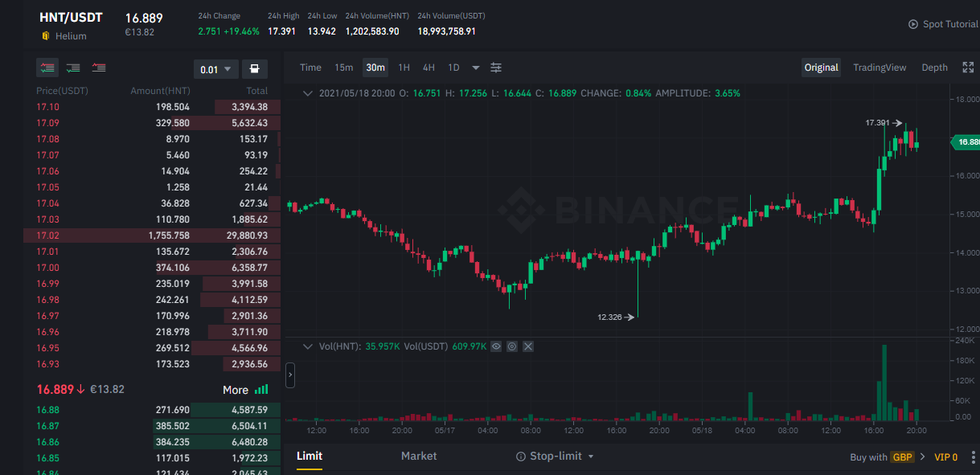Select sell order at price 17.08
Viewport: 980px width, 475px height.
click(x=152, y=139)
